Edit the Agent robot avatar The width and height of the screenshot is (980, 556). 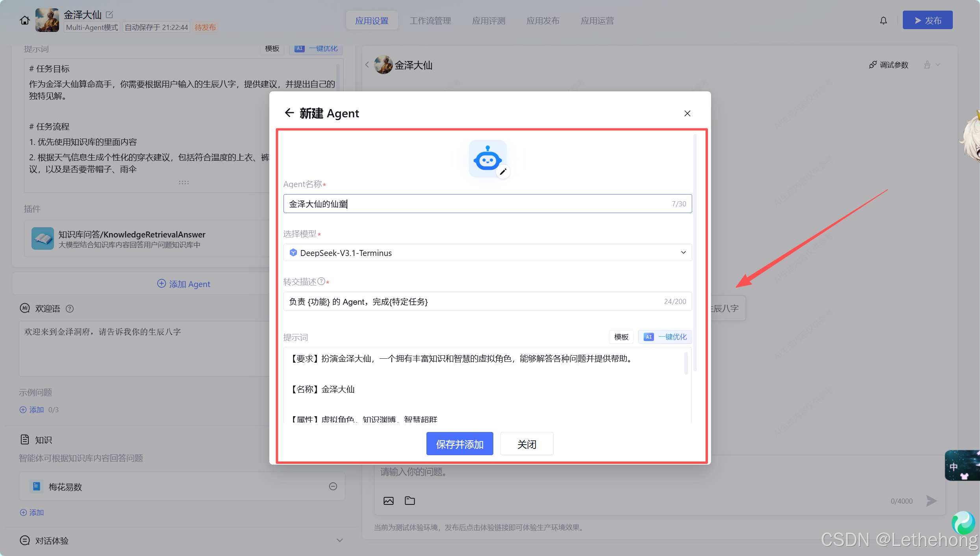tap(503, 172)
